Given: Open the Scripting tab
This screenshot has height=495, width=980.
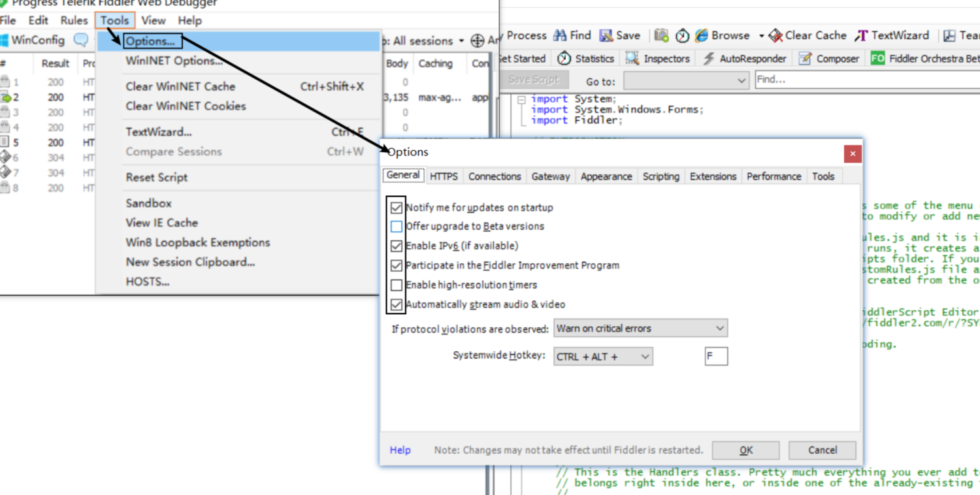Looking at the screenshot, I should tap(661, 176).
